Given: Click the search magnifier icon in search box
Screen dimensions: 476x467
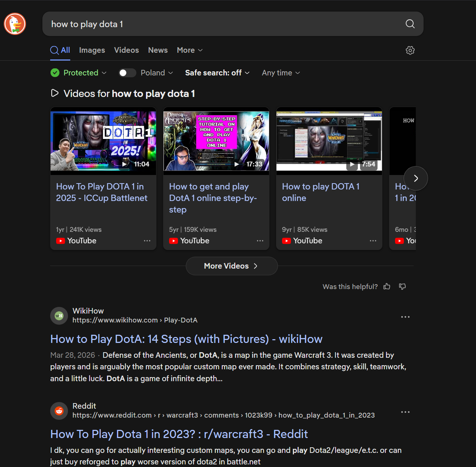Looking at the screenshot, I should [410, 24].
